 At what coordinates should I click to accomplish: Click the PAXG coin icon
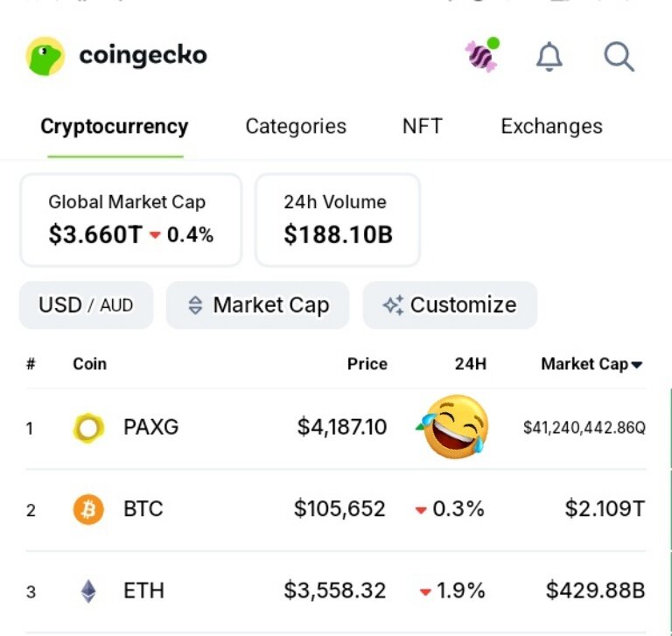click(x=88, y=428)
